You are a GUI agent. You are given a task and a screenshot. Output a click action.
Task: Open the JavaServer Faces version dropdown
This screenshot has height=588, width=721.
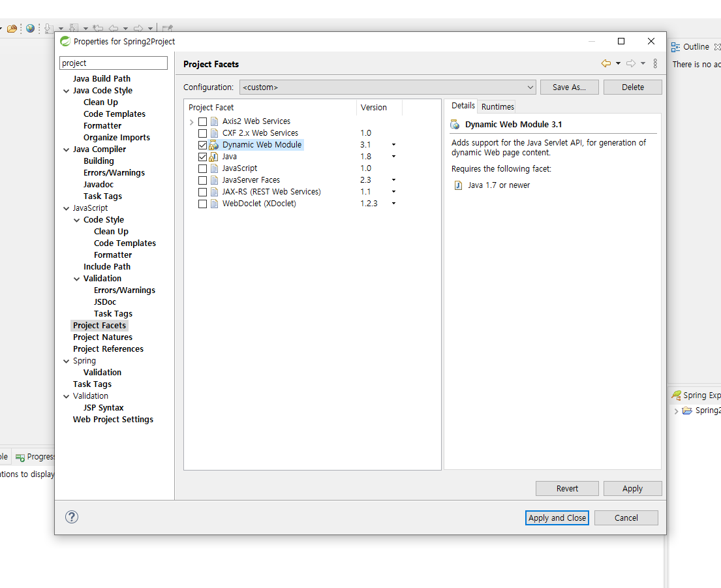coord(393,180)
